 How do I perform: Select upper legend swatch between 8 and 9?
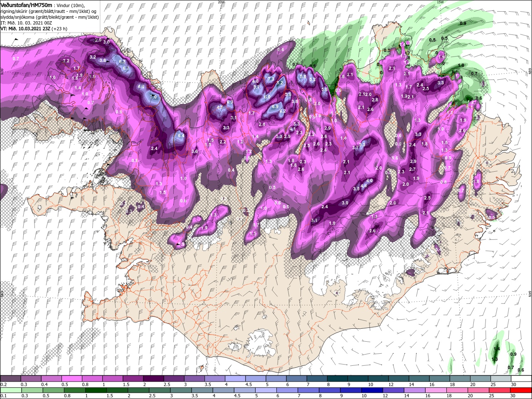click(337, 379)
